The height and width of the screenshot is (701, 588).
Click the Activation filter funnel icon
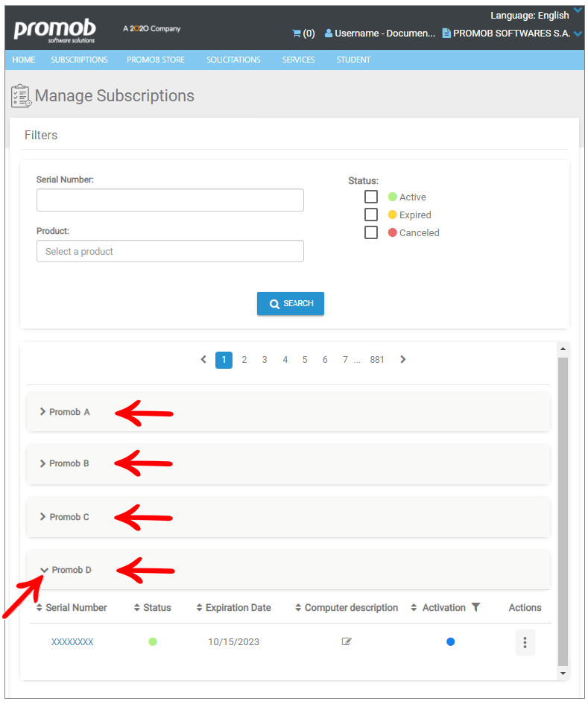(475, 607)
